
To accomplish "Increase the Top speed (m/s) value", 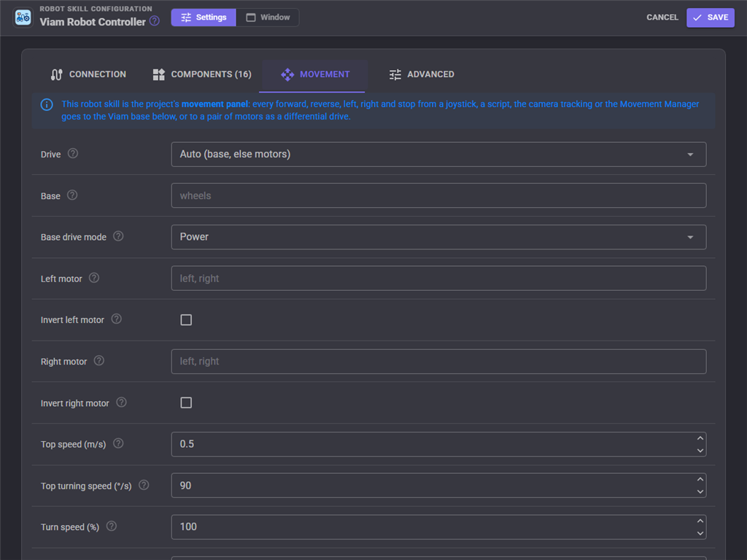I will 700,438.
